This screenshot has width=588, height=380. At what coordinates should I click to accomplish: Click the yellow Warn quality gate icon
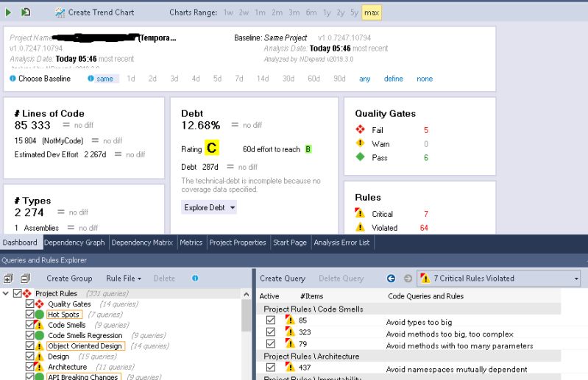point(361,143)
